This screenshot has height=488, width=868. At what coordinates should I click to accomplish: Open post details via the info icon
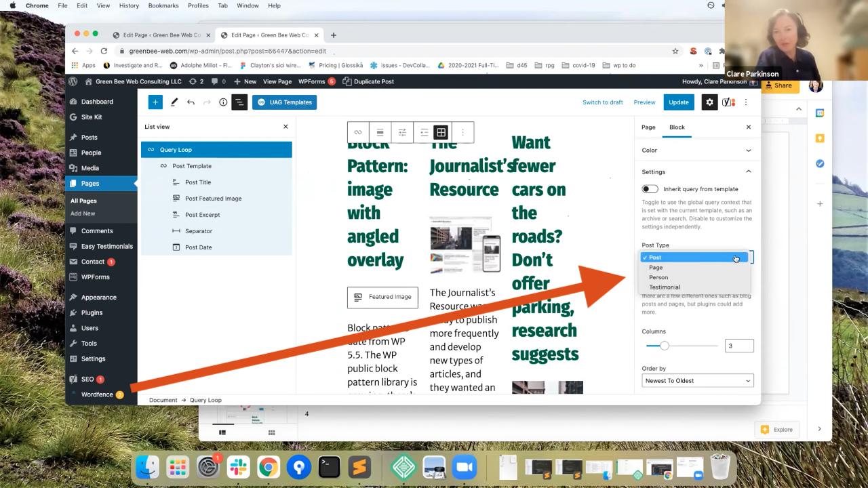222,102
